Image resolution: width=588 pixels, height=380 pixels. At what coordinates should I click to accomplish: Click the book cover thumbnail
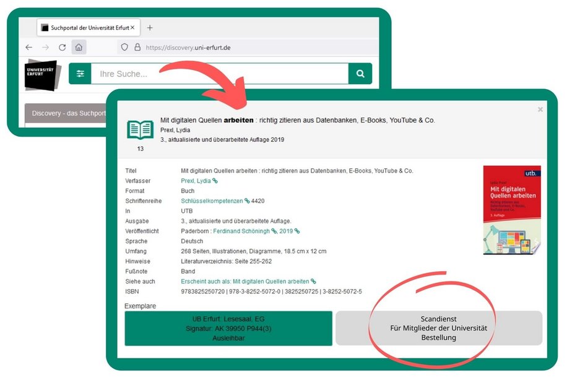coord(512,210)
